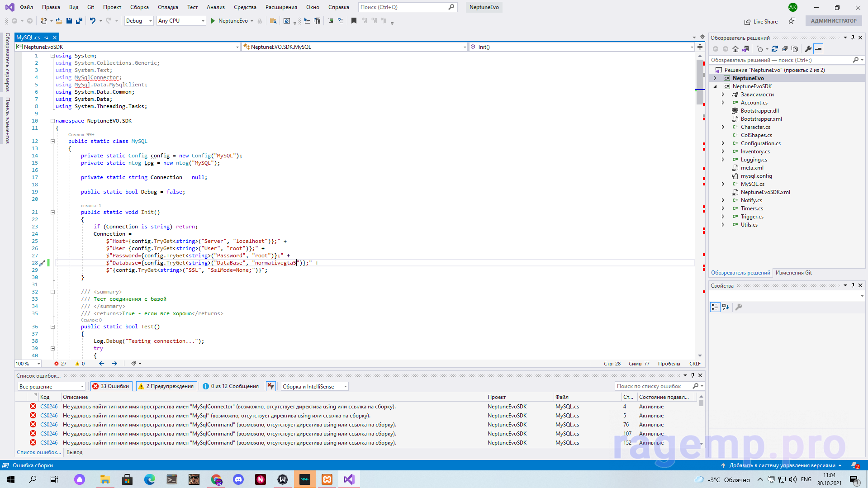Screen dimensions: 868x488
Task: Toggle the 33 Ошибки errors filter
Action: (x=111, y=386)
